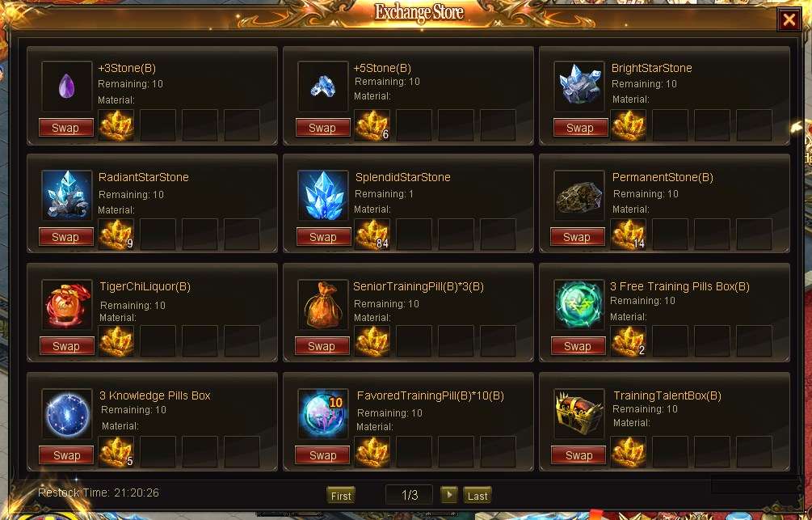Image resolution: width=812 pixels, height=520 pixels.
Task: Select the SeniorTrainingPill orange bag icon
Action: [x=322, y=304]
